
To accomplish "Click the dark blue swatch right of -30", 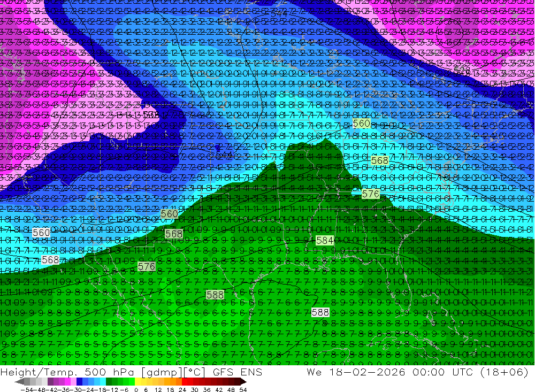I will tap(79, 381).
